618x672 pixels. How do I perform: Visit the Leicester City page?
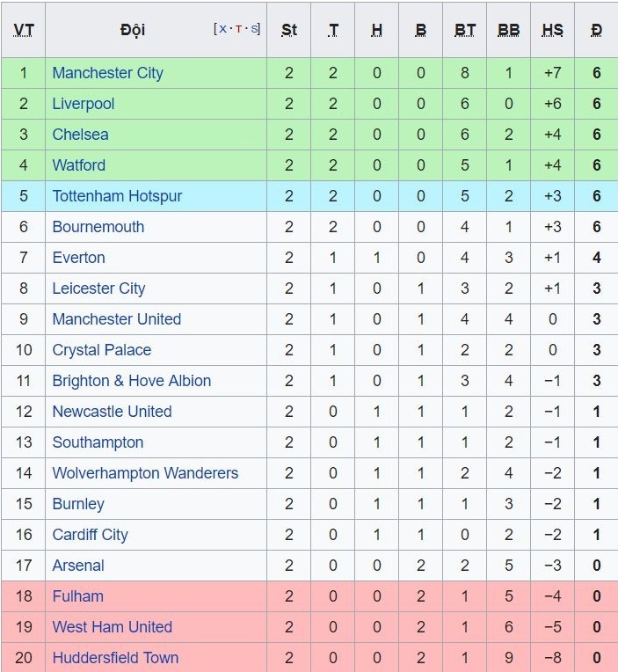(x=98, y=289)
